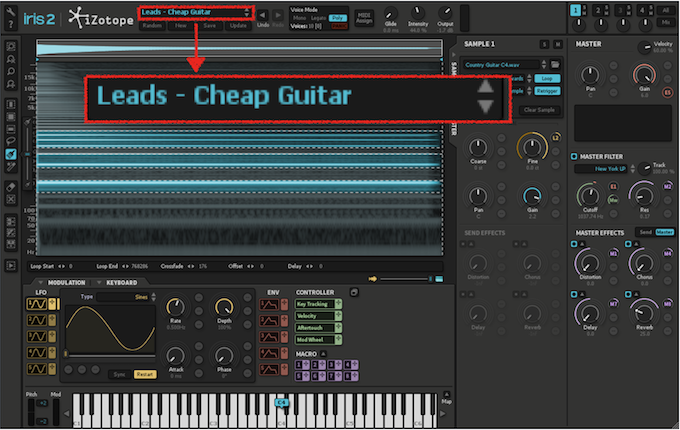Select the Magic Wand tool

11,166
